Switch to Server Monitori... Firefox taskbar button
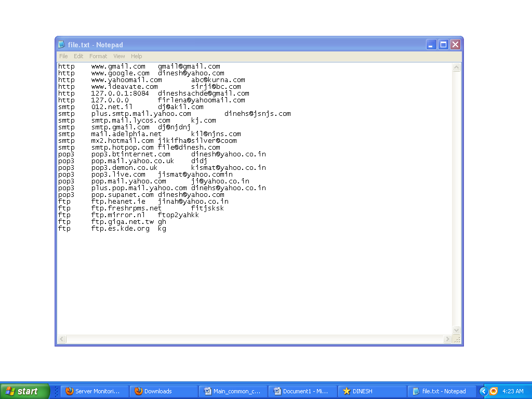The image size is (532, 399). click(96, 391)
